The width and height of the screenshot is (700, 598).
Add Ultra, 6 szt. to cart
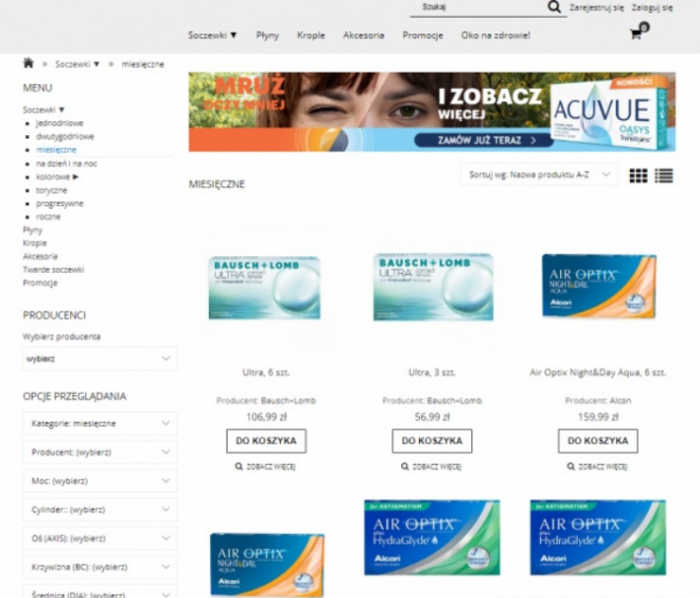tap(265, 440)
